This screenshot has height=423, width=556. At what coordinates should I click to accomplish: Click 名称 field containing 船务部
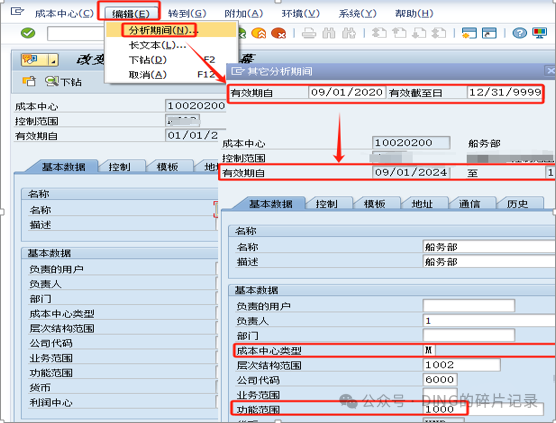(x=489, y=247)
